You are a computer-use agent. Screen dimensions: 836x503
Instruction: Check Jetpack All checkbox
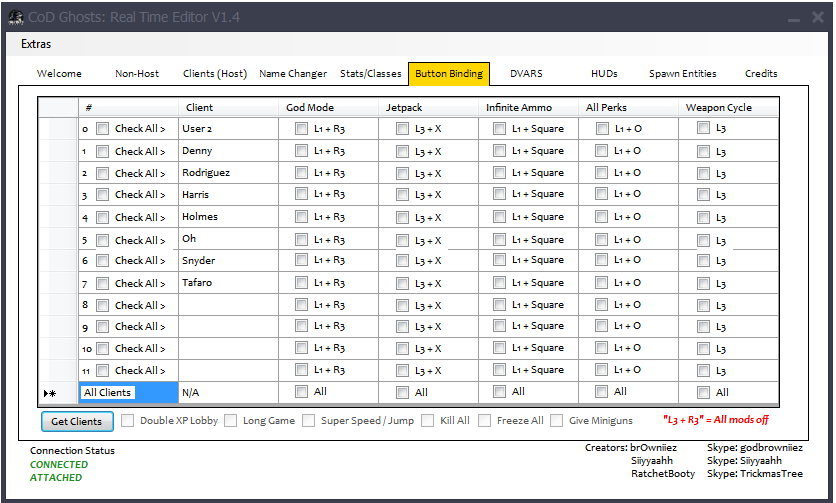(x=403, y=393)
